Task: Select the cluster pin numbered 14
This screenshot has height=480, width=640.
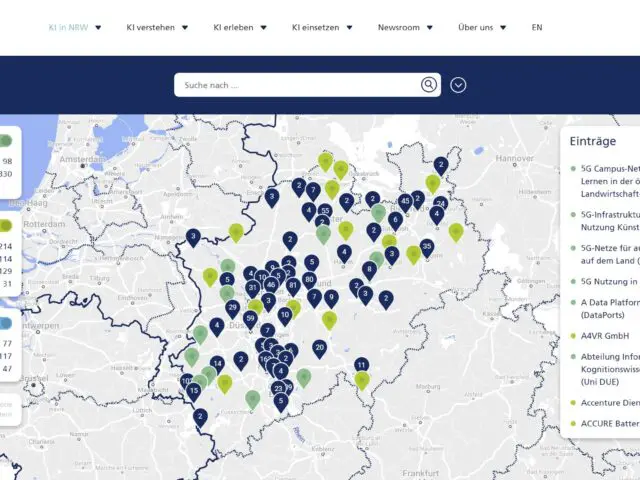Action: pos(217,363)
